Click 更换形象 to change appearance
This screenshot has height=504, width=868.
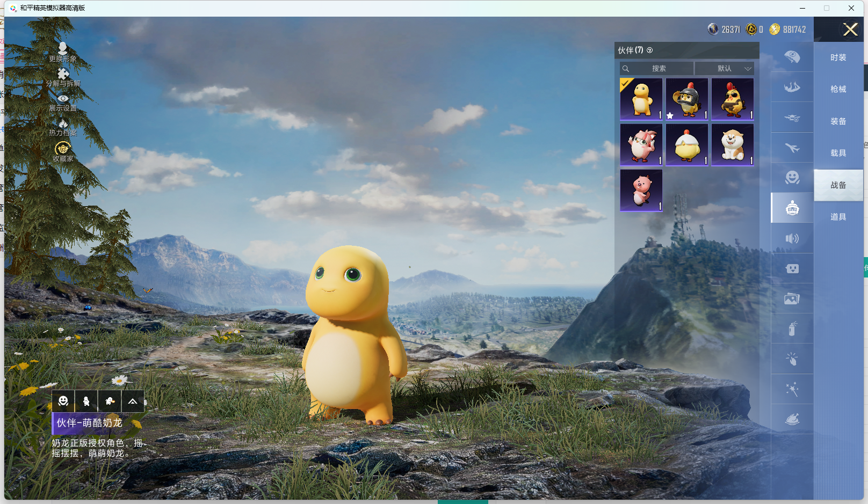(63, 52)
